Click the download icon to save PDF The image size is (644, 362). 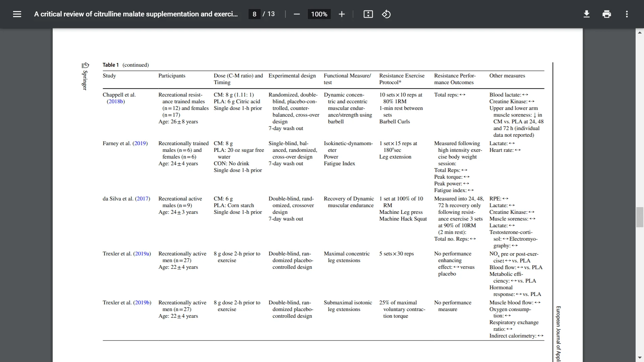click(587, 14)
